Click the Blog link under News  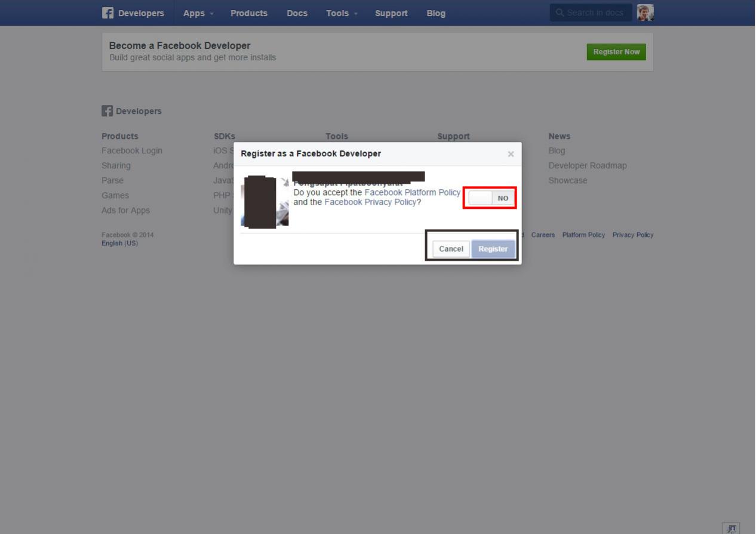(x=557, y=150)
